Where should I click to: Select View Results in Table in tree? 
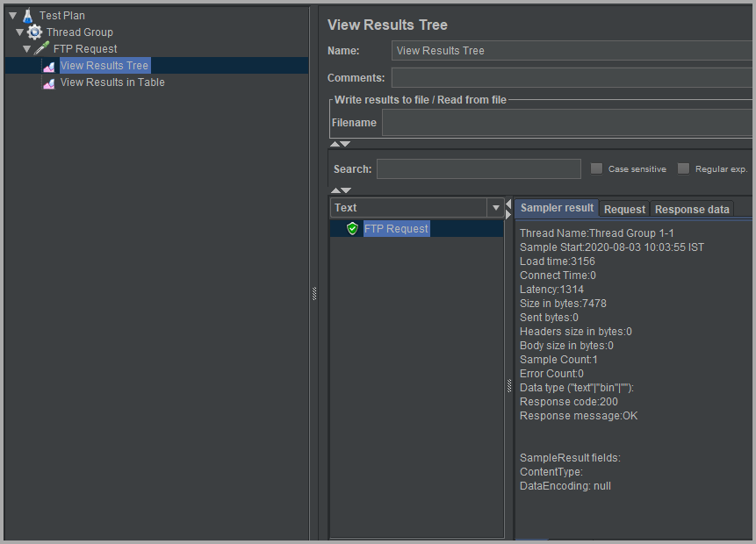coord(112,82)
